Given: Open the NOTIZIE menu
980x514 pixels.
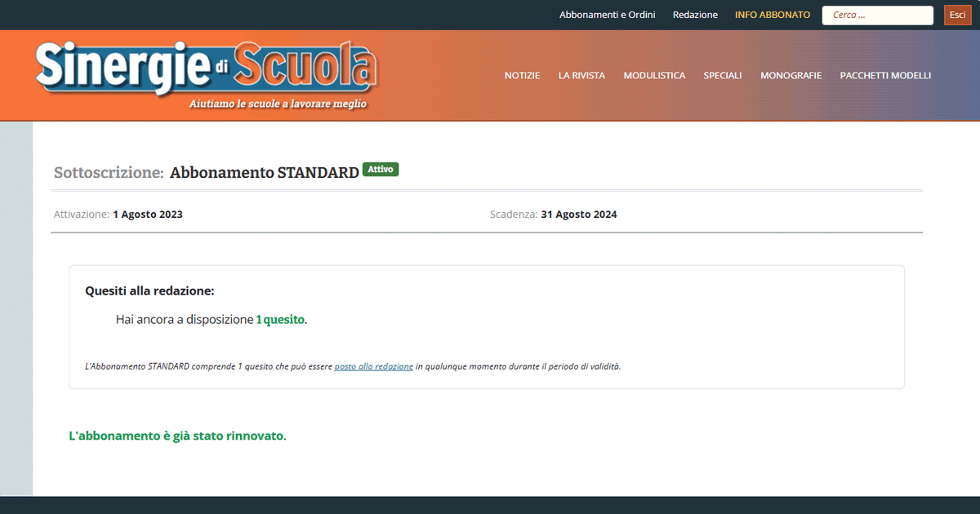Looking at the screenshot, I should 522,75.
